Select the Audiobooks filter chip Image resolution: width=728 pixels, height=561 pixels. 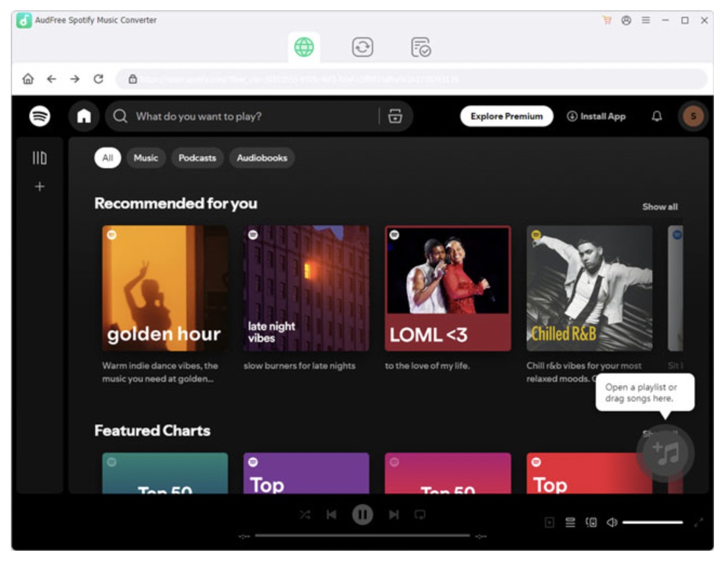tap(262, 158)
